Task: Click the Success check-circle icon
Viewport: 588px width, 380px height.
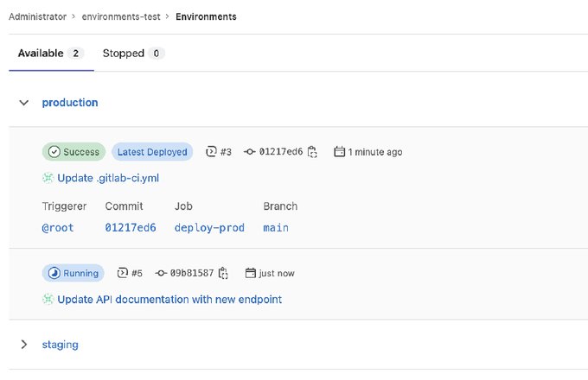Action: (x=54, y=152)
